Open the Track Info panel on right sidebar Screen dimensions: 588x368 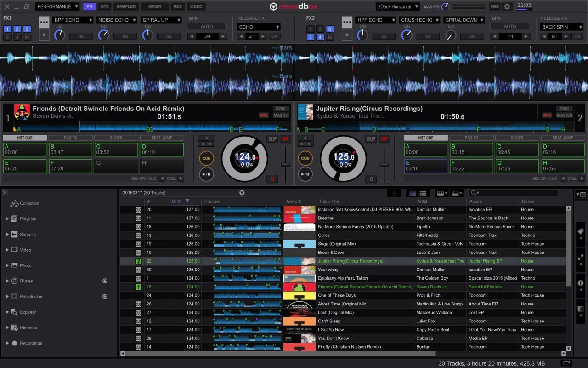(580, 282)
